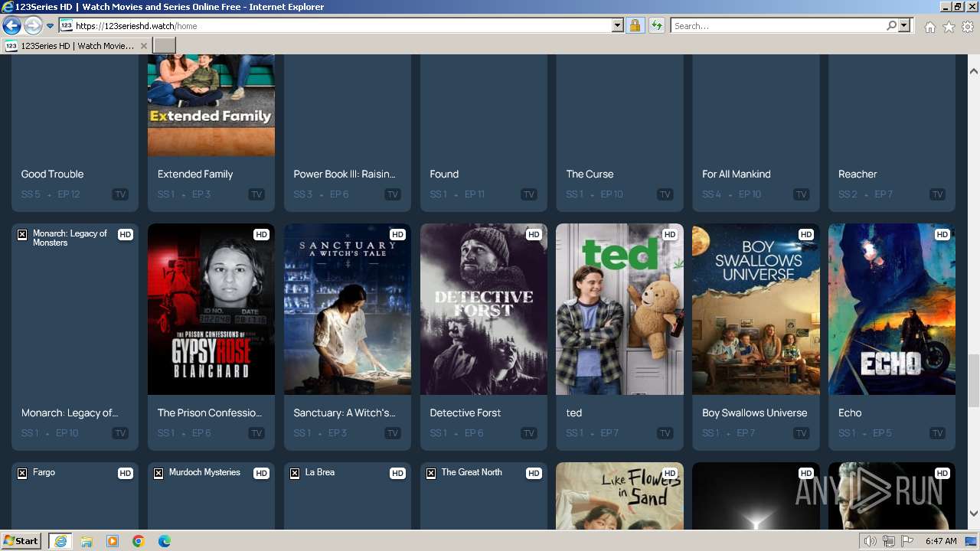Click the TV badge on Good Trouble card
This screenshot has height=551, width=980.
[x=120, y=194]
